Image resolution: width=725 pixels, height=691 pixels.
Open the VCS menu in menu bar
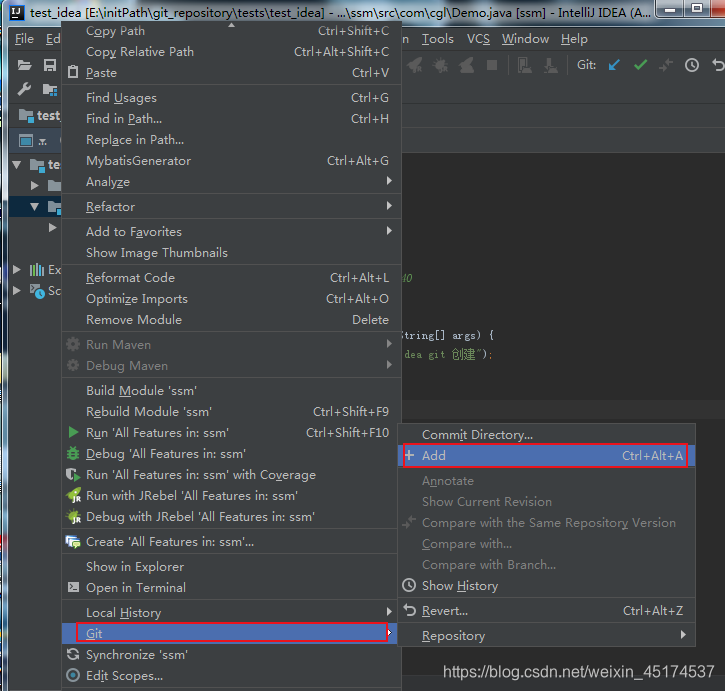pyautogui.click(x=478, y=39)
